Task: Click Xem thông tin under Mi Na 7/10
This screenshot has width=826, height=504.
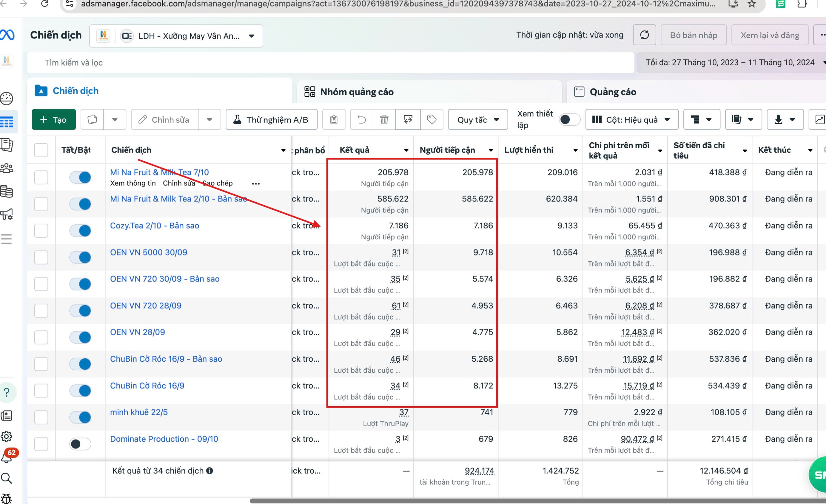Action: pyautogui.click(x=133, y=183)
